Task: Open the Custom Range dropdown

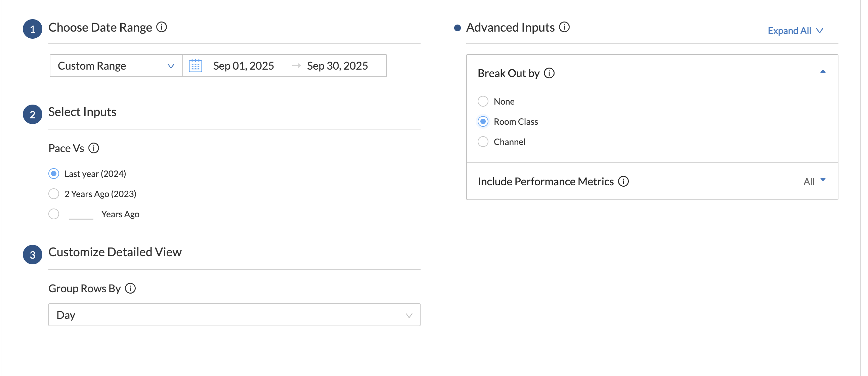Action: [x=116, y=66]
